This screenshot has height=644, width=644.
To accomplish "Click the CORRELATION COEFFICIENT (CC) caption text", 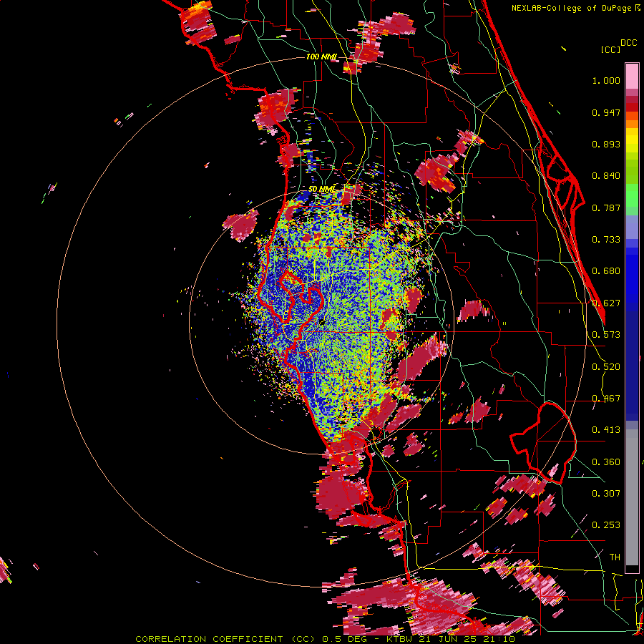I will click(226, 639).
